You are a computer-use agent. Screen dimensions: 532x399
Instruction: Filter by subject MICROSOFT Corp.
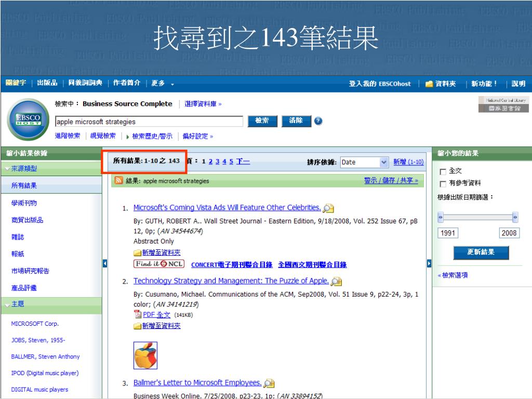coord(35,324)
